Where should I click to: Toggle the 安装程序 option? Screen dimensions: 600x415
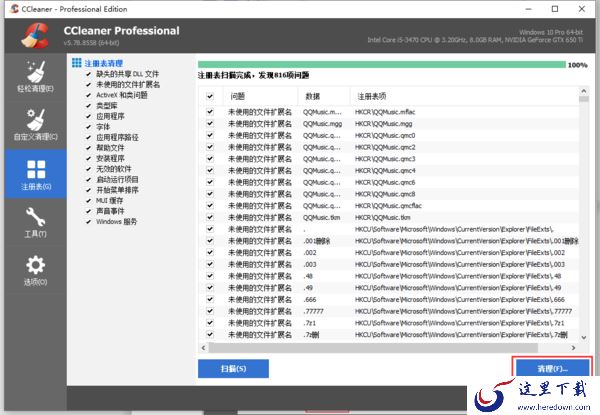[x=88, y=158]
